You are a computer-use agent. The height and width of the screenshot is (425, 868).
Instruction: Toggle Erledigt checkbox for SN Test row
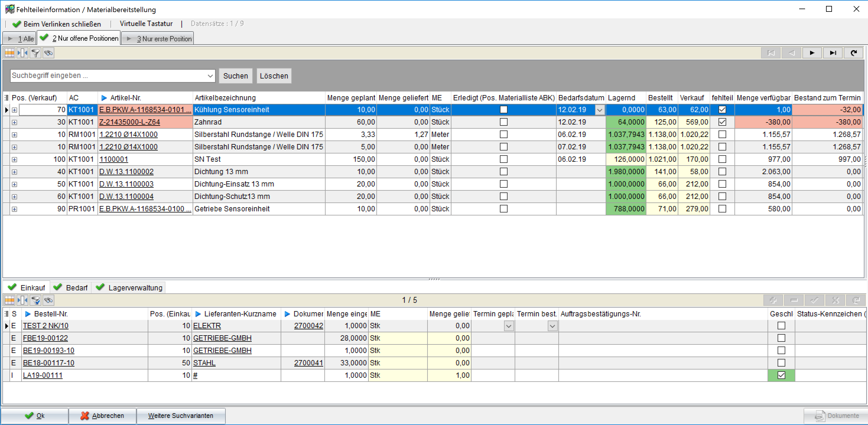pyautogui.click(x=503, y=159)
